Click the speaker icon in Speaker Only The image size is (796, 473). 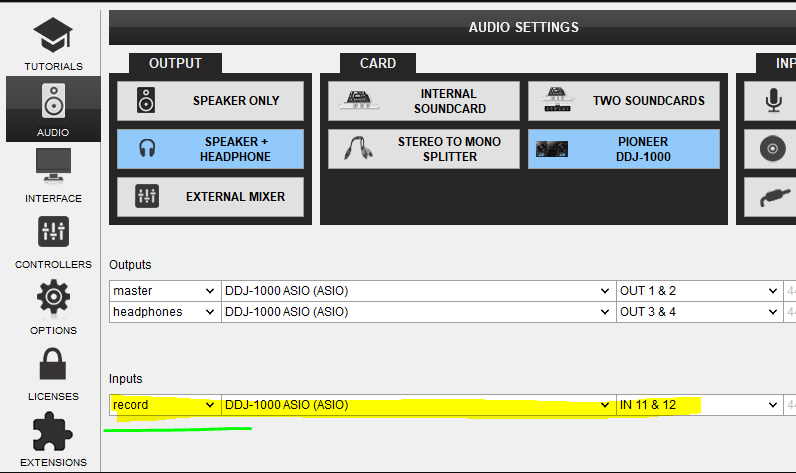pyautogui.click(x=146, y=100)
